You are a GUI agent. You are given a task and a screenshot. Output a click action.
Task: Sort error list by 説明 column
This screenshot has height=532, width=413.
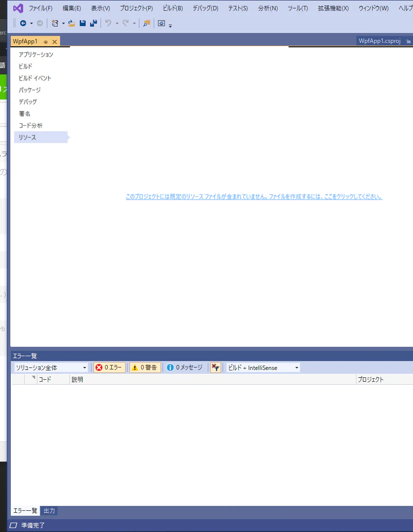pos(213,379)
